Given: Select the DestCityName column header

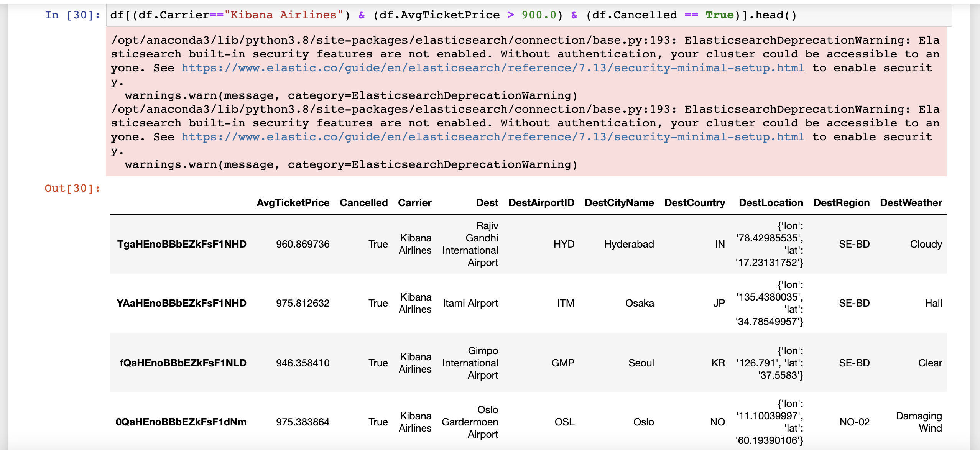Looking at the screenshot, I should coord(620,203).
